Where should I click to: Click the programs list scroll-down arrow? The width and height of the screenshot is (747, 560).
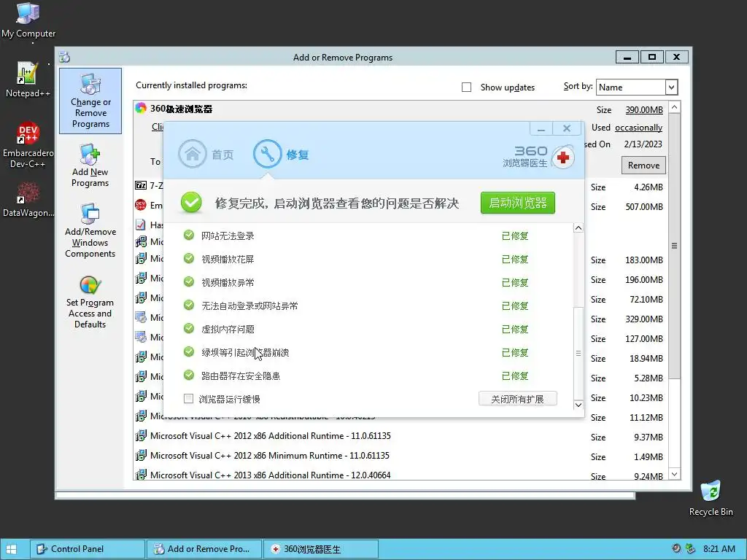(675, 474)
